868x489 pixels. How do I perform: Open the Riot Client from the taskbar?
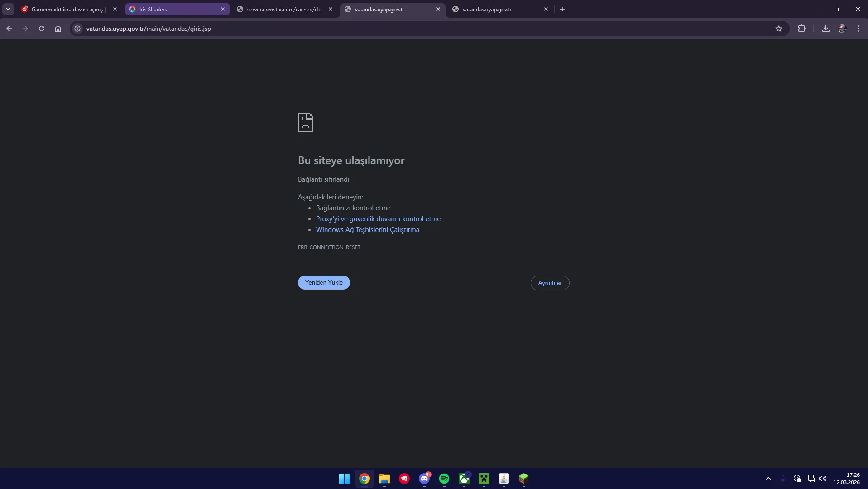(x=404, y=479)
